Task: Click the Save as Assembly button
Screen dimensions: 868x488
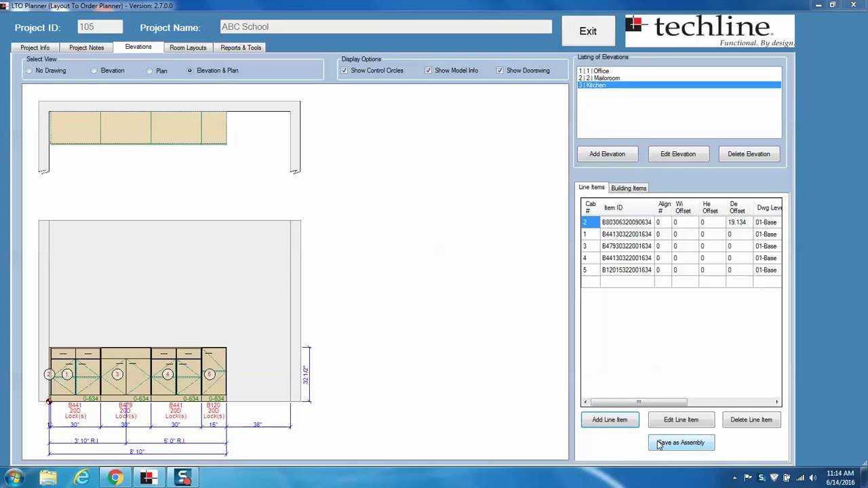Action: coord(681,443)
